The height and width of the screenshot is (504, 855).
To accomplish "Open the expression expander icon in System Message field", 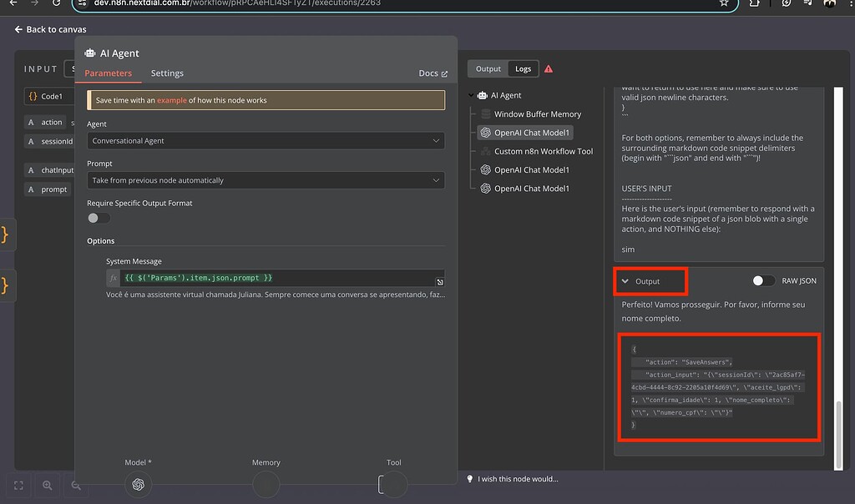I will (x=440, y=280).
